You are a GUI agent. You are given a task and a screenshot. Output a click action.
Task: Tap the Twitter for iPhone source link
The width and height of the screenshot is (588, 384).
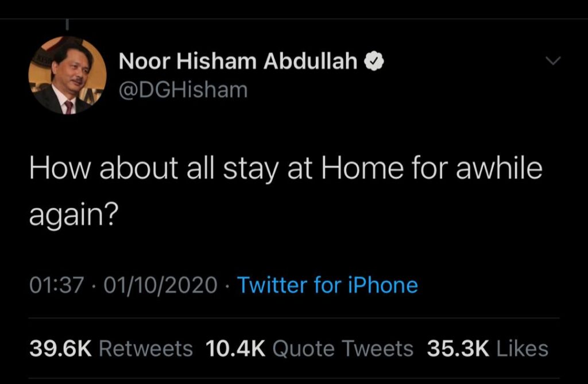point(327,285)
